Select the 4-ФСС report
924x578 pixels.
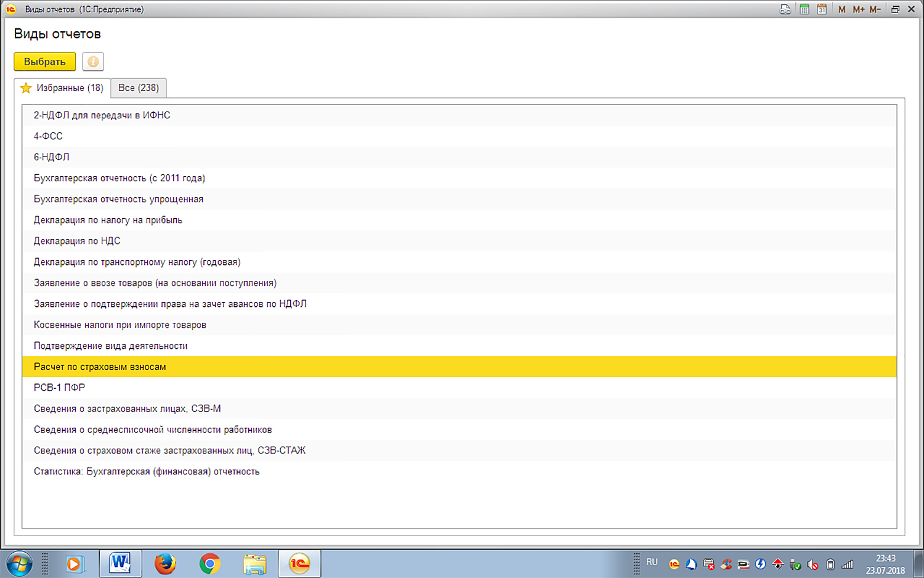pos(48,136)
